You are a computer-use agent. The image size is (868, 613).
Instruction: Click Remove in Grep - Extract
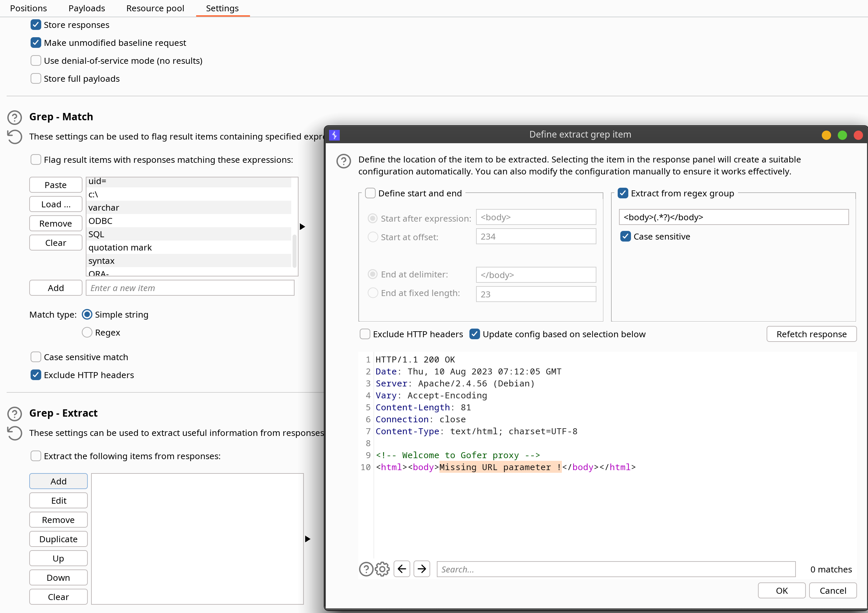[58, 520]
